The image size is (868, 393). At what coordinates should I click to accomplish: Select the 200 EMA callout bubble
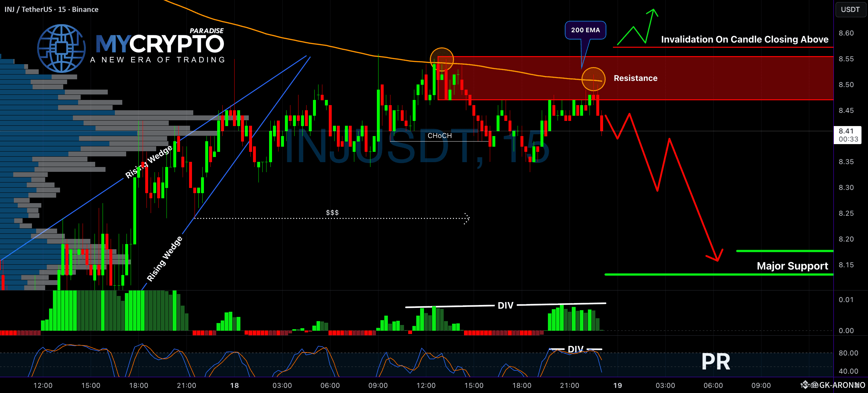585,30
